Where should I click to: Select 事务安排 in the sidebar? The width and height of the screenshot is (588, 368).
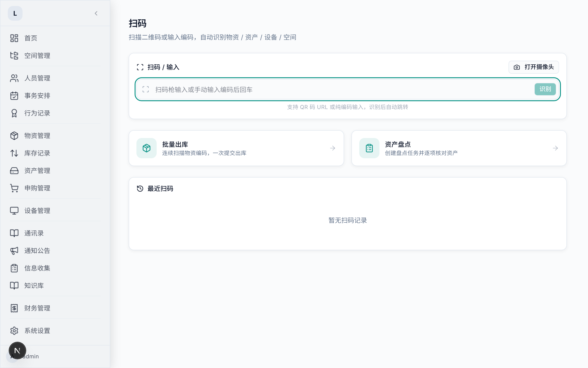pos(55,96)
